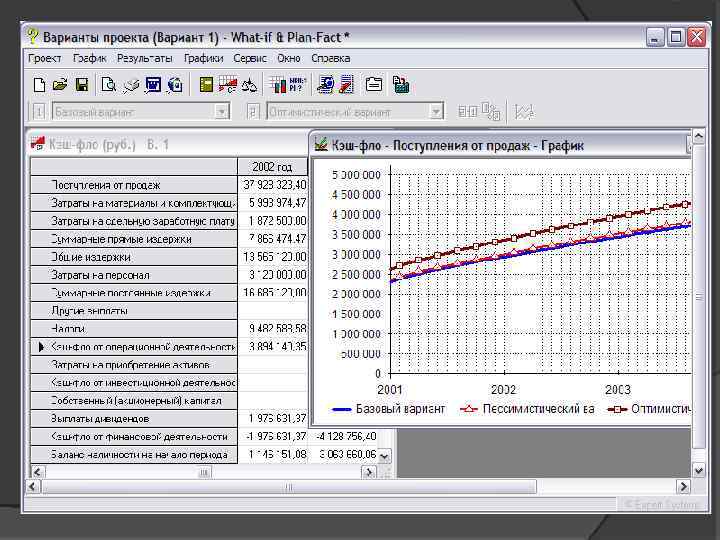The image size is (720, 540).
Task: Click the wide bottom horizontal scrollbar thumb
Action: click(288, 486)
